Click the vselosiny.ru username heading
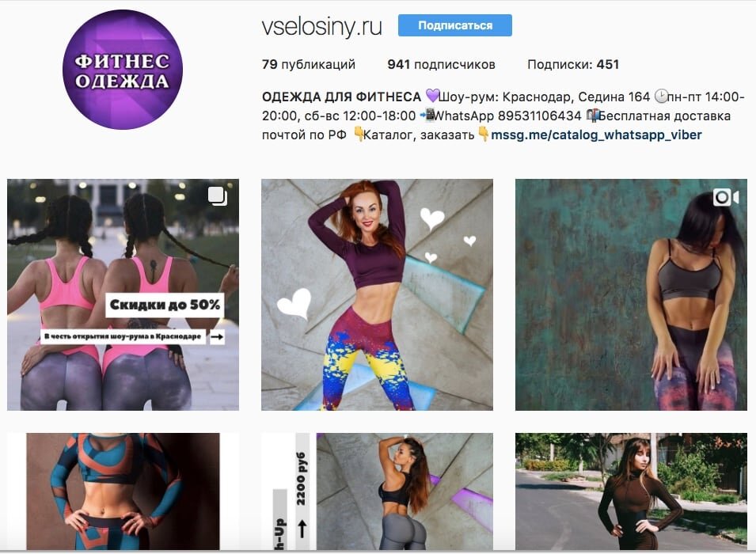The height and width of the screenshot is (554, 756). [x=321, y=26]
